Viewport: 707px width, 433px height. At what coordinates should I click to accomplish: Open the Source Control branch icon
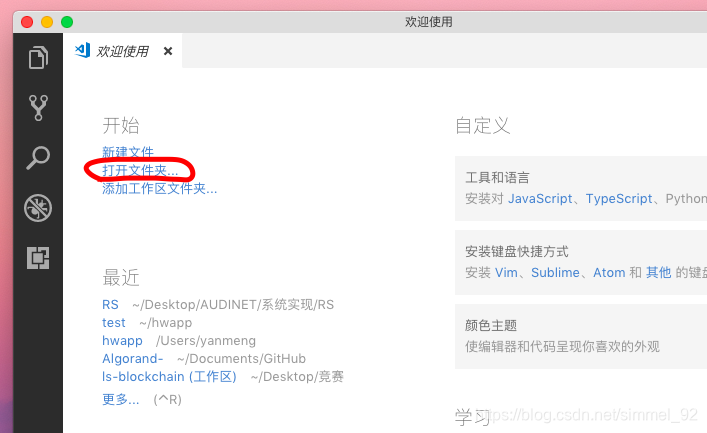pyautogui.click(x=38, y=108)
